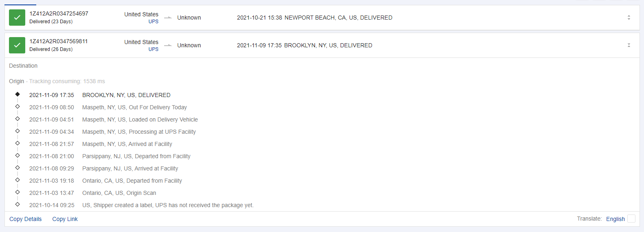Viewport: 644px width, 232px height.
Task: Click the diamond marker beside Ontario Origin Scan
Action: 18,192
